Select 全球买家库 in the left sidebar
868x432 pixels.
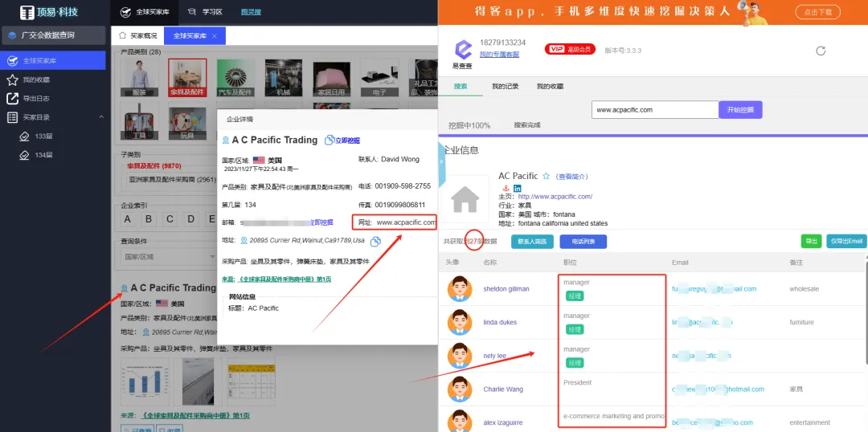click(52, 60)
